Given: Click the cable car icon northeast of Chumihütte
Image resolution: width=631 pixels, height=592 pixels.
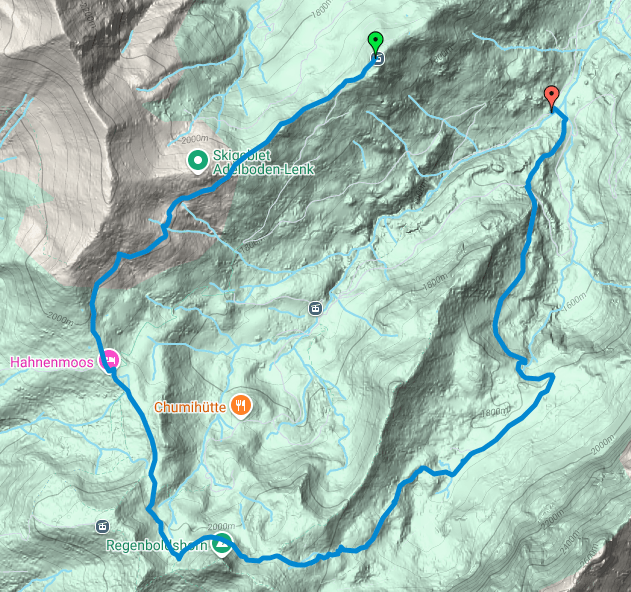Looking at the screenshot, I should (x=315, y=309).
